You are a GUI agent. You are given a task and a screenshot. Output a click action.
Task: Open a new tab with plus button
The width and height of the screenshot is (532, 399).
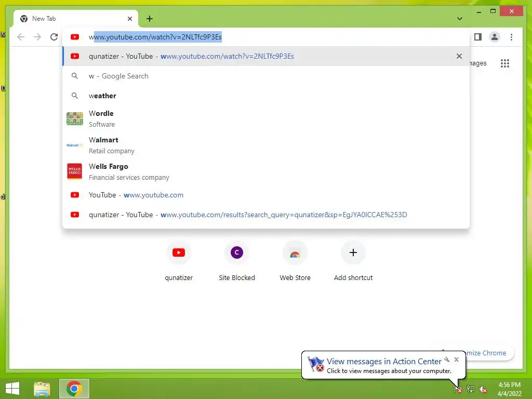click(149, 19)
